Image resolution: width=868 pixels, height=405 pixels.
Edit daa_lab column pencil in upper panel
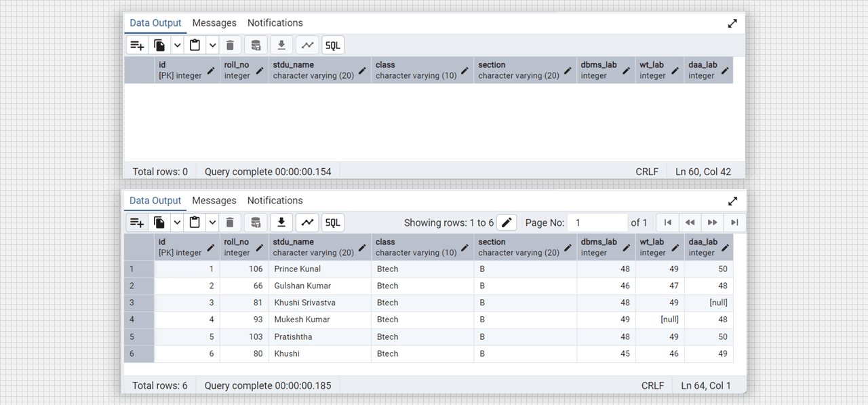pyautogui.click(x=725, y=71)
